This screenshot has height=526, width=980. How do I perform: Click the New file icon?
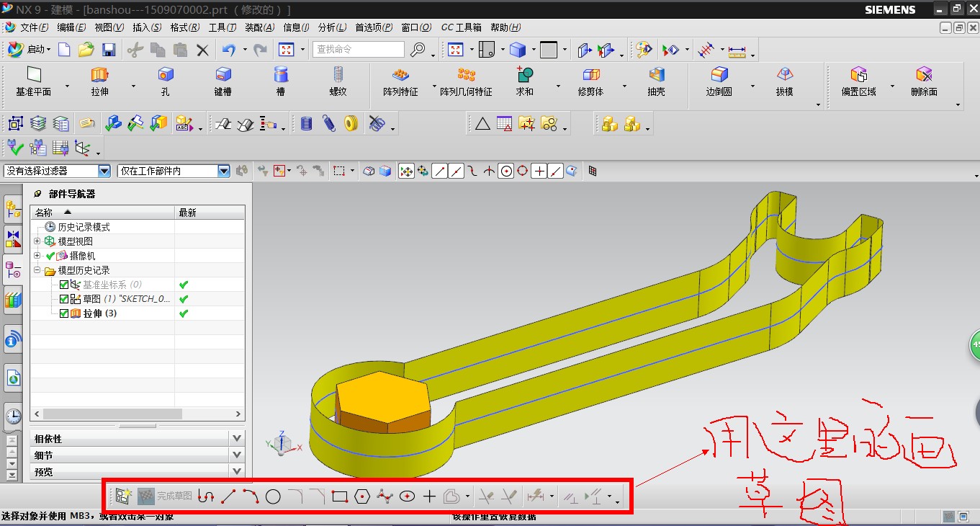(64, 50)
